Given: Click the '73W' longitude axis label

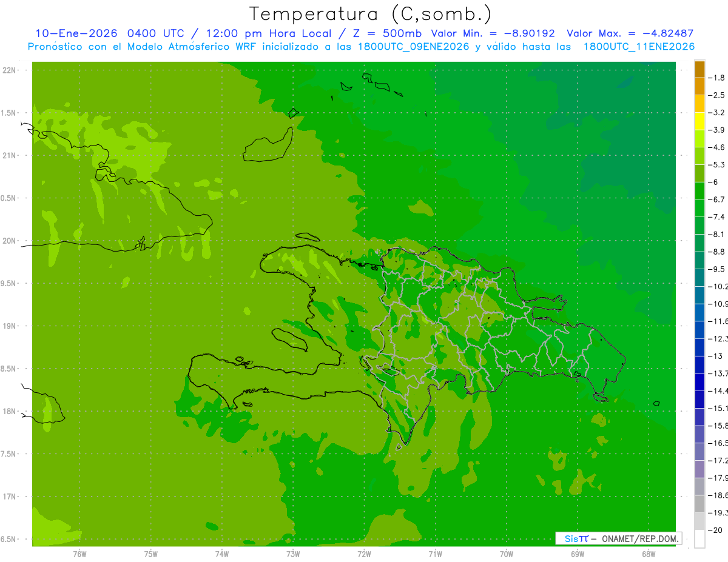Looking at the screenshot, I should pos(293,554).
